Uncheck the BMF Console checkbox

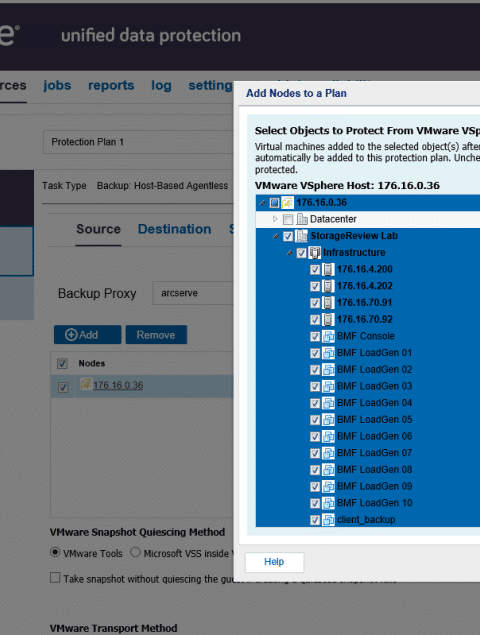(x=315, y=337)
